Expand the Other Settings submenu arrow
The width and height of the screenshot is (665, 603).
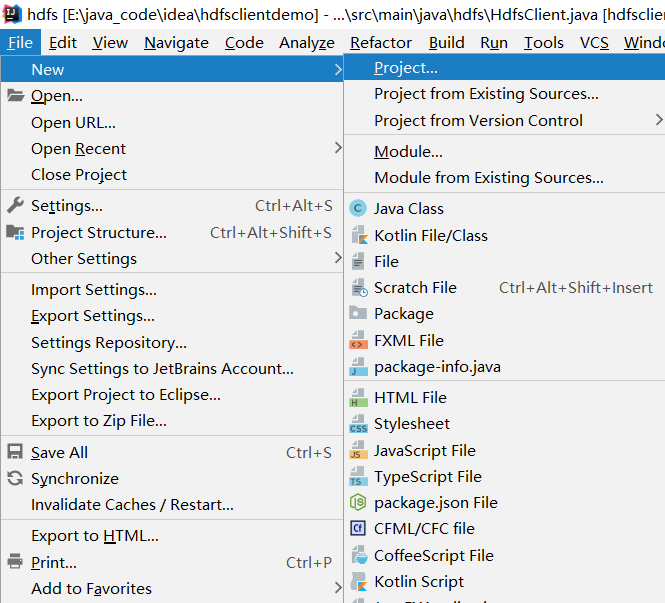(x=338, y=258)
